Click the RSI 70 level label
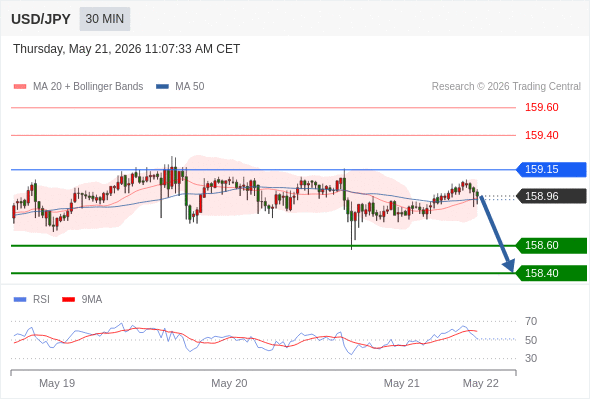Viewport: 590px width, 400px height. pos(531,321)
